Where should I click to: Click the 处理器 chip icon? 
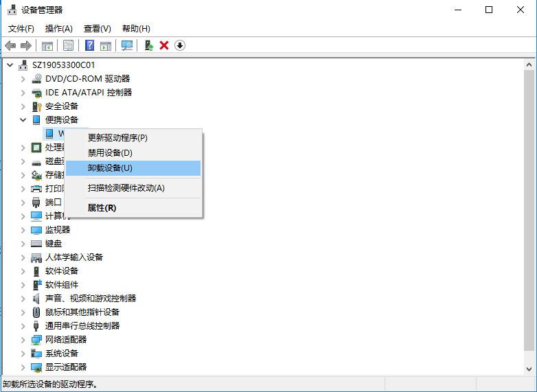pyautogui.click(x=36, y=148)
